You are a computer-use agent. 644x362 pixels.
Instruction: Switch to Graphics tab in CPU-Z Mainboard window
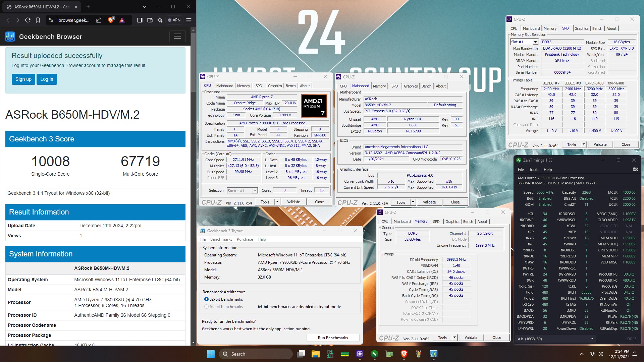click(411, 86)
